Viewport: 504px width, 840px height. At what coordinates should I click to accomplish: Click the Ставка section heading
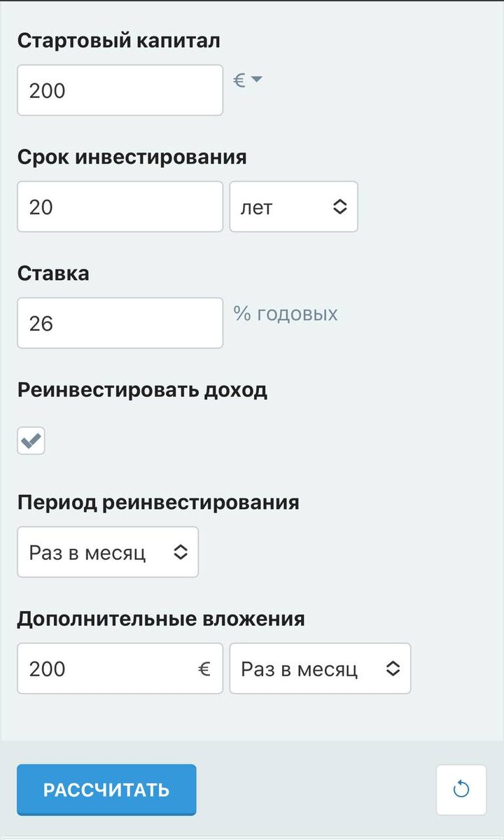pos(53,273)
